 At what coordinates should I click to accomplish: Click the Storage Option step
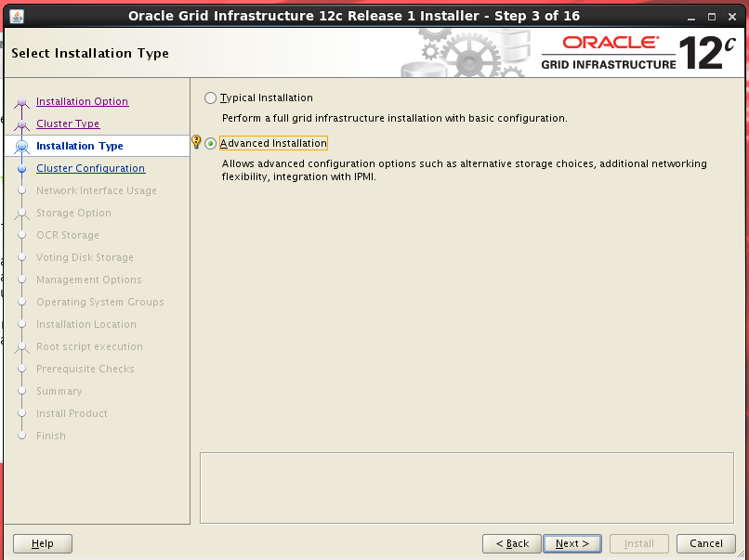click(73, 213)
